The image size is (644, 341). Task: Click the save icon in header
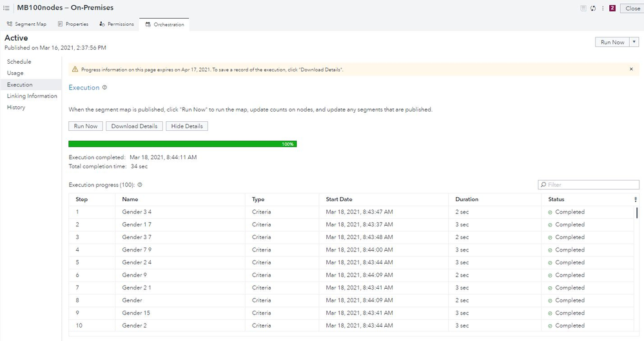click(x=583, y=8)
